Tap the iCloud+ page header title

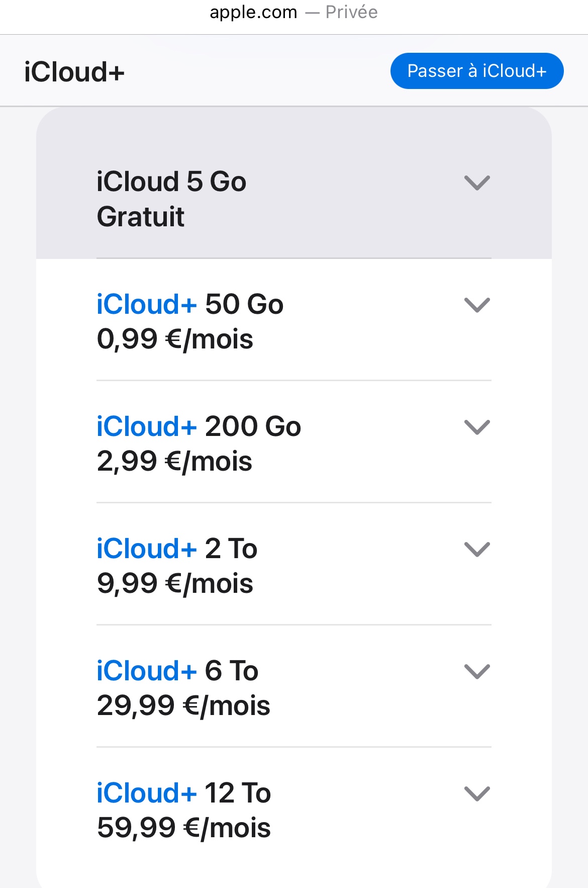point(74,72)
